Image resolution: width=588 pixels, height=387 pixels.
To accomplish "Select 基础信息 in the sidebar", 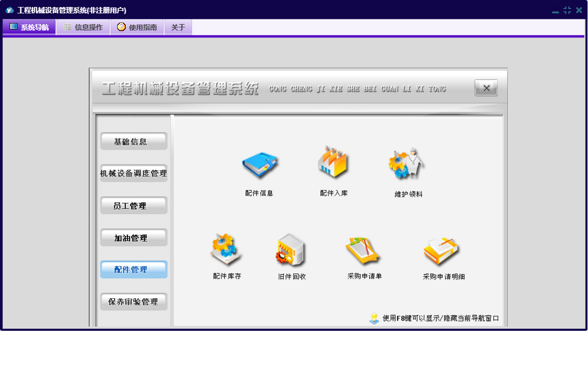I will pyautogui.click(x=134, y=141).
